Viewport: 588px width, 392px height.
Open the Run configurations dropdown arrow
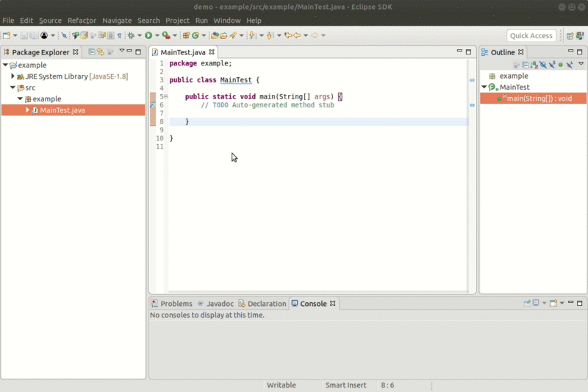[157, 35]
